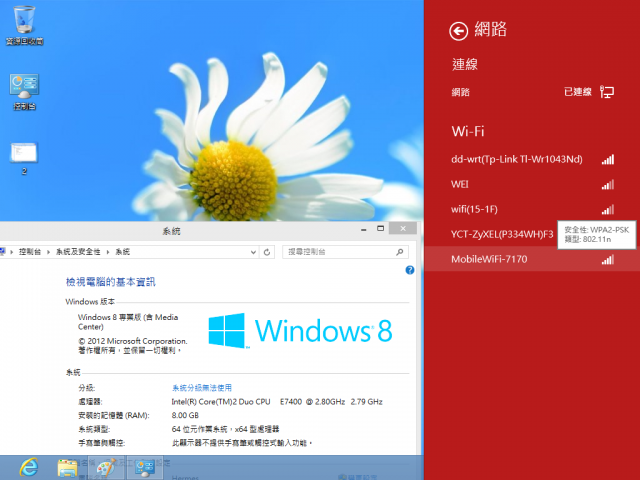The width and height of the screenshot is (640, 480).
Task: Click signal bars icon for MobileWiFi-7170
Action: click(x=608, y=260)
